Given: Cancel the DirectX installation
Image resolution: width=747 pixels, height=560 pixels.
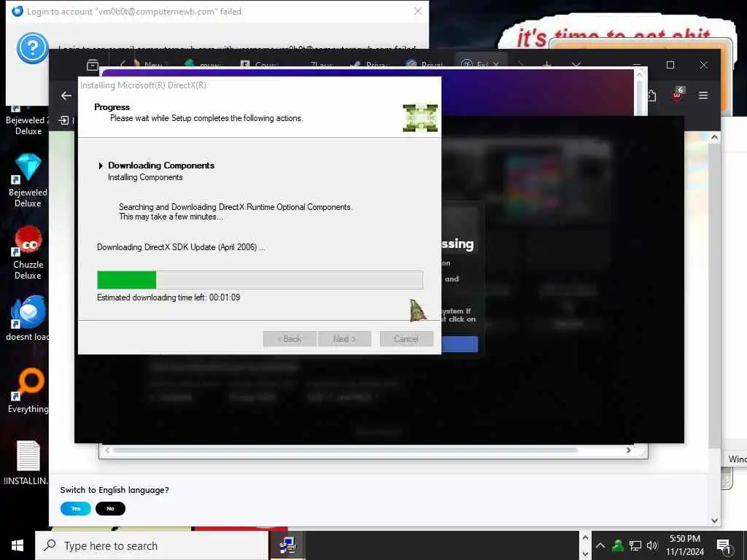Looking at the screenshot, I should pyautogui.click(x=406, y=338).
